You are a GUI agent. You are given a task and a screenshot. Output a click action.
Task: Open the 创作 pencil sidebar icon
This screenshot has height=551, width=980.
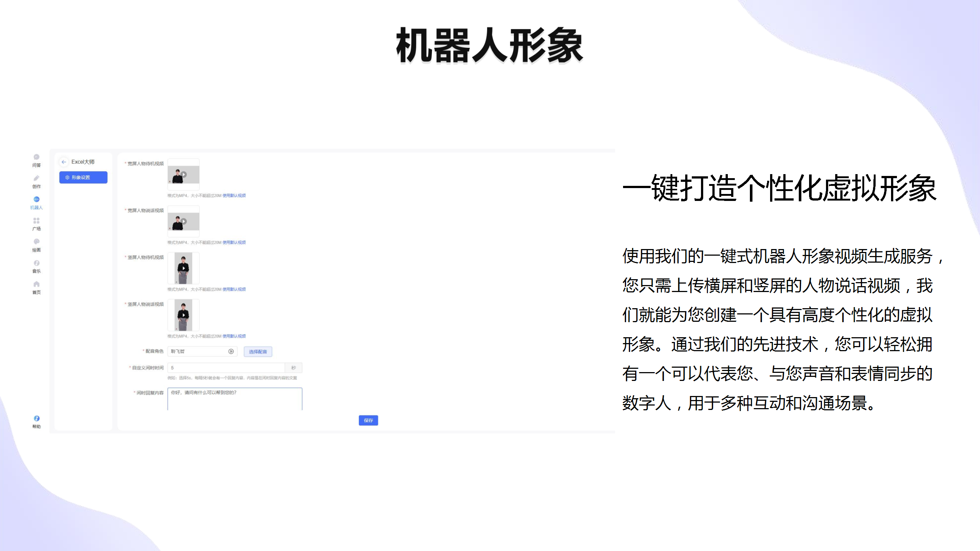coord(36,181)
